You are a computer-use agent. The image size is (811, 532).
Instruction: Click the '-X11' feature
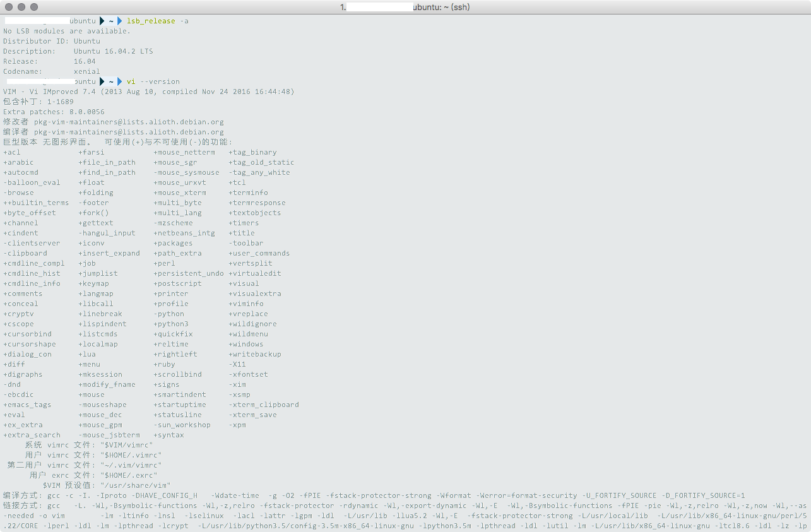237,364
